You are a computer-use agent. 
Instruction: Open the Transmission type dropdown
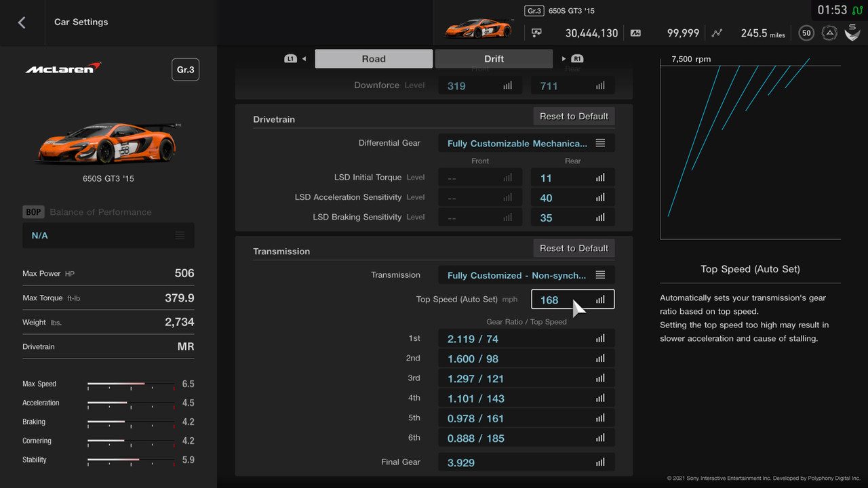(x=526, y=275)
